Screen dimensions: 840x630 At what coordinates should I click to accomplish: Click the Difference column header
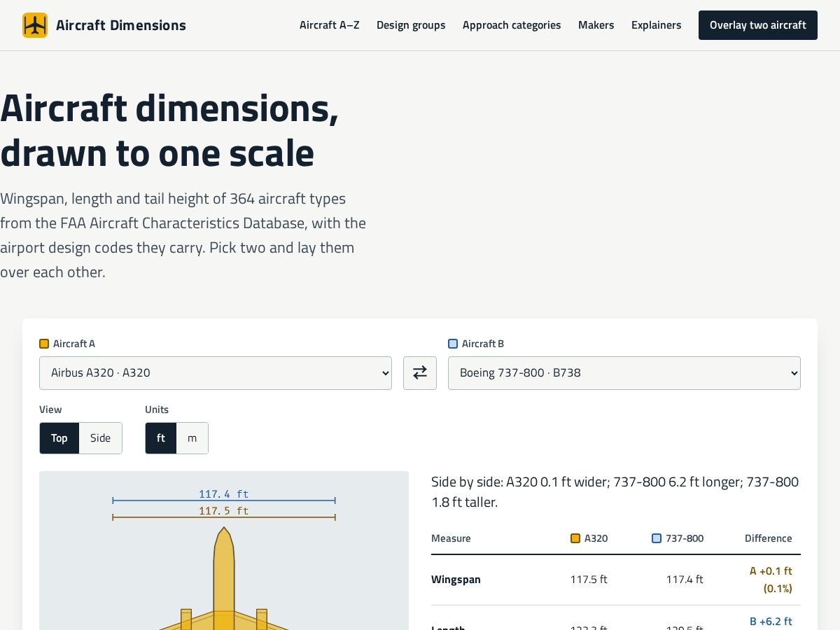tap(769, 538)
